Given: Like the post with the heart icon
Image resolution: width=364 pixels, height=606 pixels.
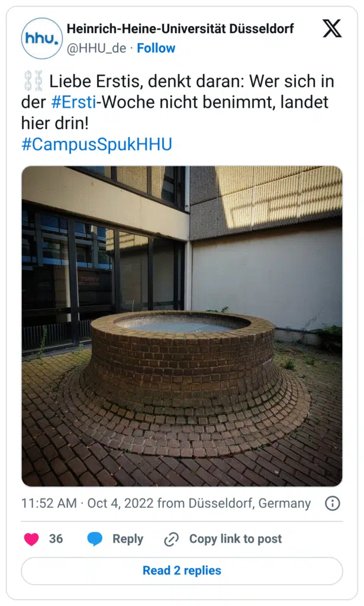Looking at the screenshot, I should (31, 539).
